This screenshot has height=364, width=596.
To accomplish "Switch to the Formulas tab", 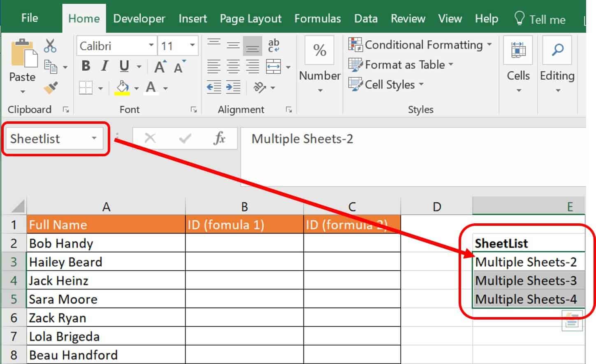I will [317, 19].
